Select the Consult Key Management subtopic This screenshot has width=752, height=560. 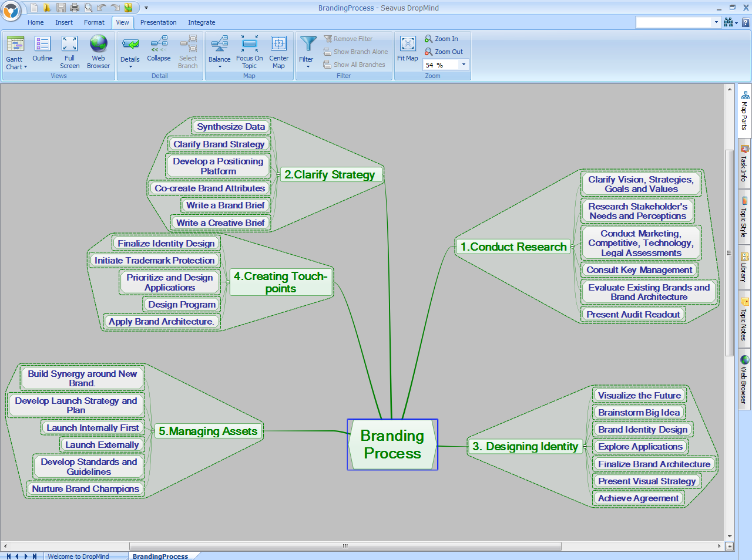click(639, 269)
